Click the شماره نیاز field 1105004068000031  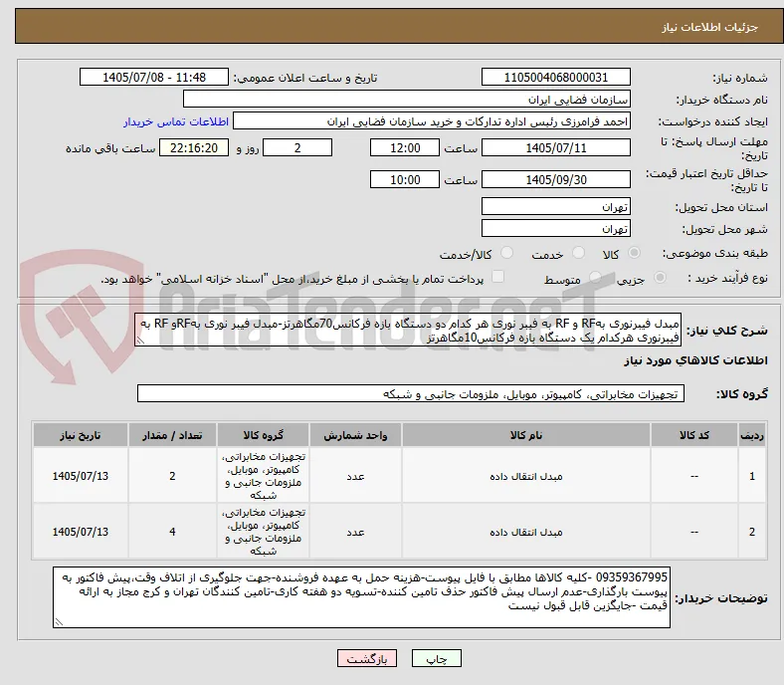tap(555, 77)
